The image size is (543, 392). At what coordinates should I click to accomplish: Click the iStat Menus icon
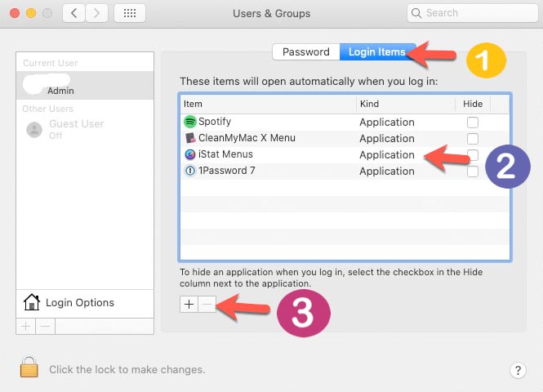190,154
